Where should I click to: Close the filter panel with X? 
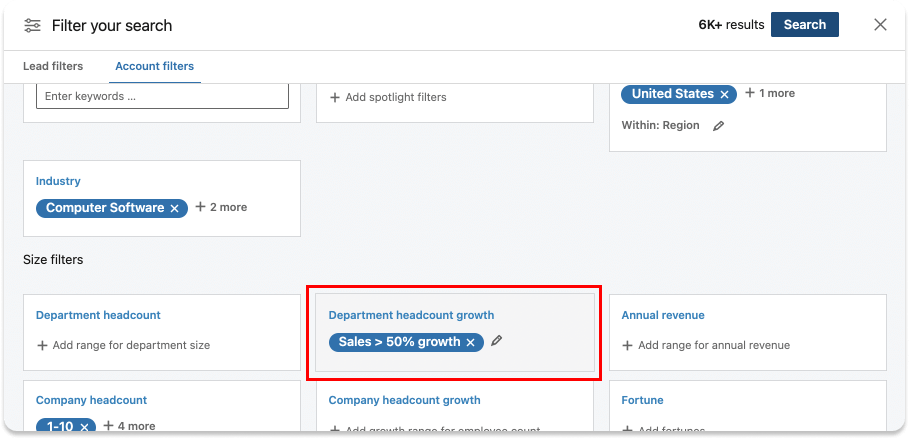880,25
